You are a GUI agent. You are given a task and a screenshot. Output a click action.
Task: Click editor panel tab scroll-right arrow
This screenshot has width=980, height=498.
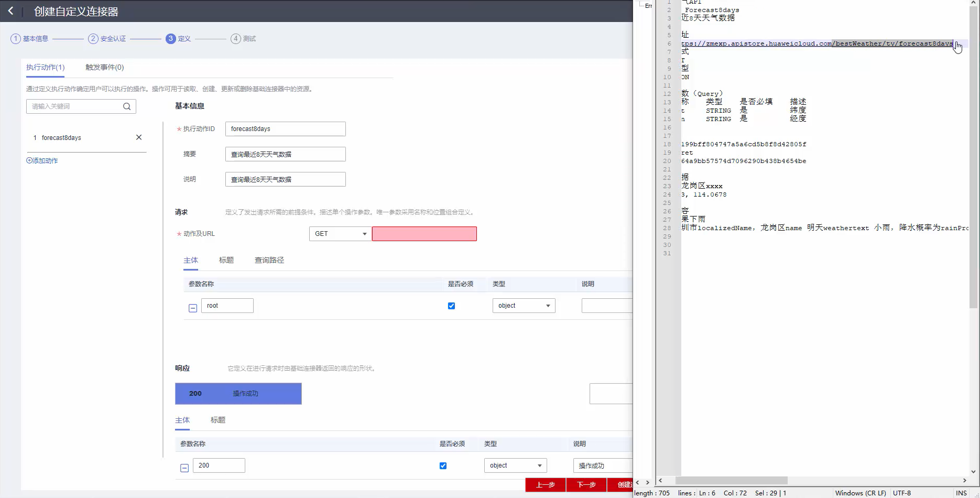[x=648, y=482]
